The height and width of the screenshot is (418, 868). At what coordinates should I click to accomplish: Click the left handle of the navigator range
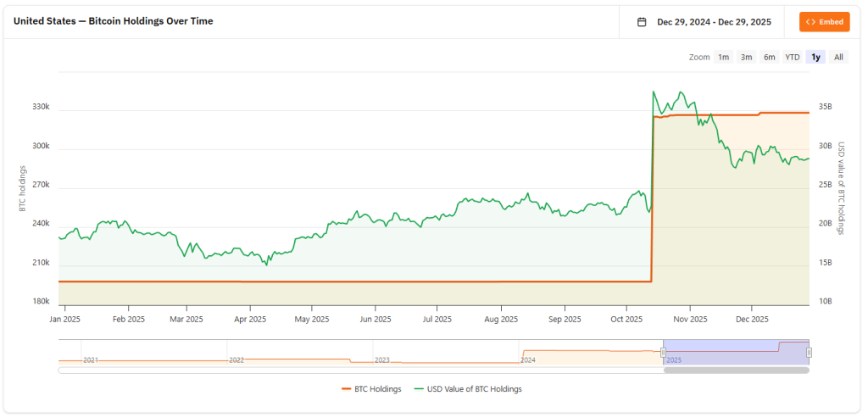(x=663, y=352)
